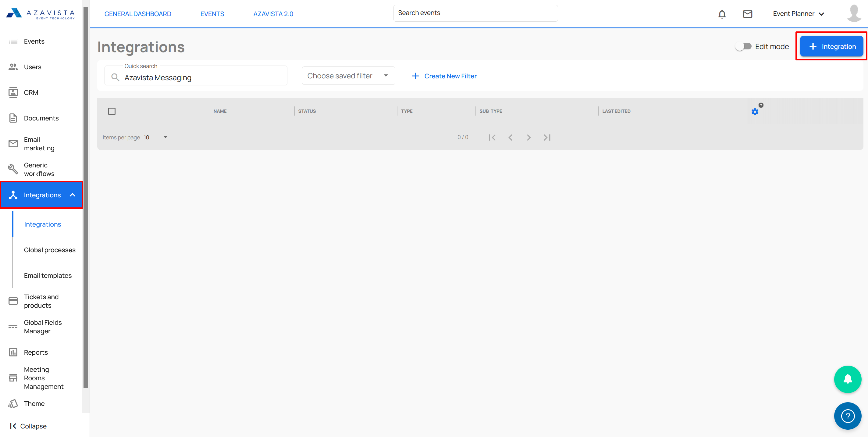Click the Events list icon in sidebar
The height and width of the screenshot is (437, 868).
click(x=13, y=41)
